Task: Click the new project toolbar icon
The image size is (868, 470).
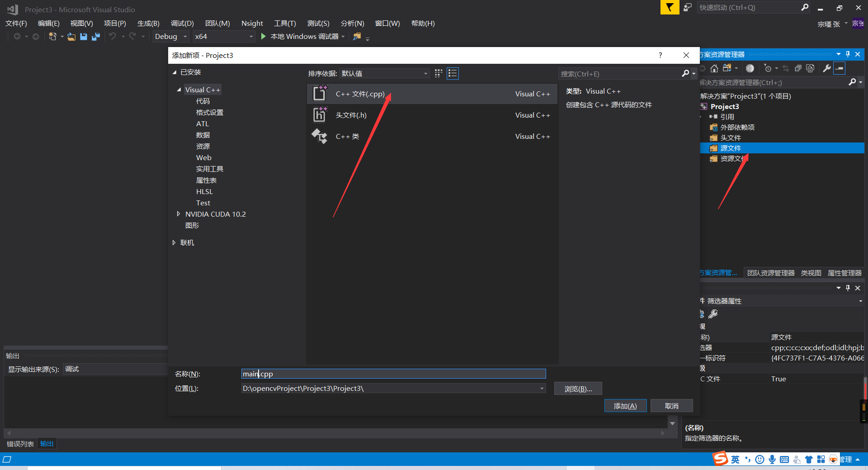Action: (x=52, y=36)
